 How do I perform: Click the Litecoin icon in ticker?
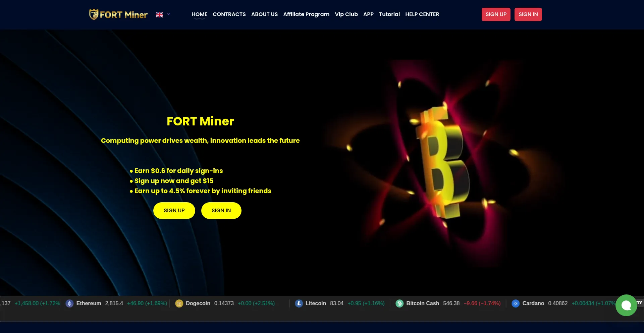pyautogui.click(x=299, y=303)
